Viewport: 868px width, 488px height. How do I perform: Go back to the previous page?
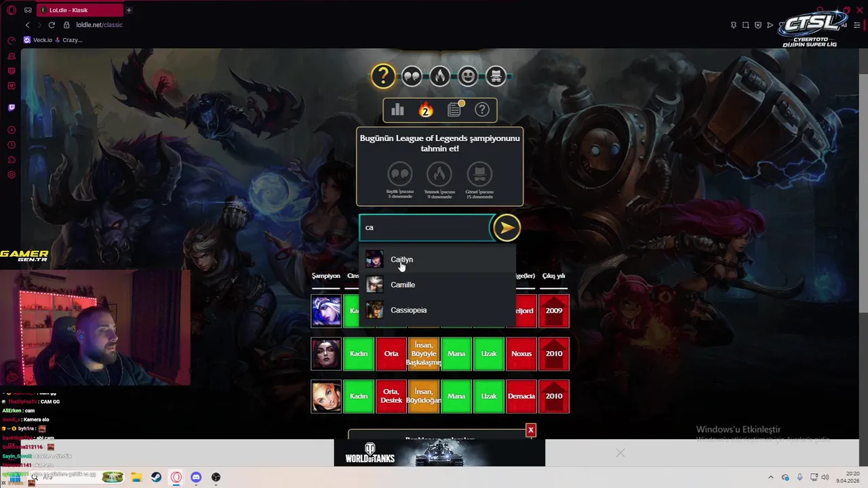[x=27, y=25]
